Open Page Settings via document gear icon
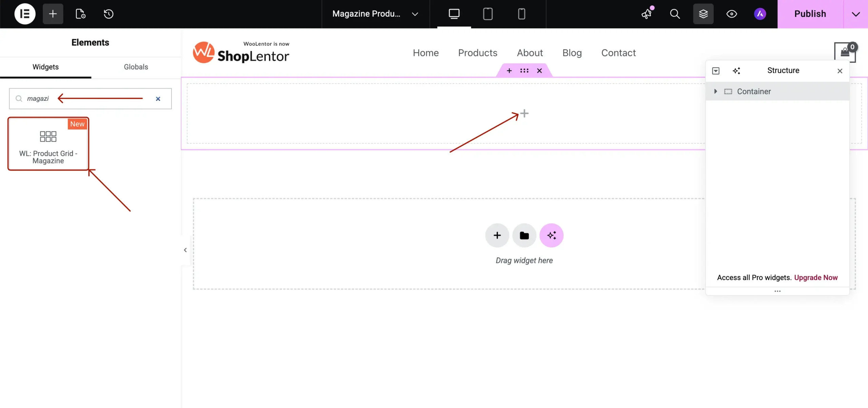The height and width of the screenshot is (408, 868). pos(80,14)
